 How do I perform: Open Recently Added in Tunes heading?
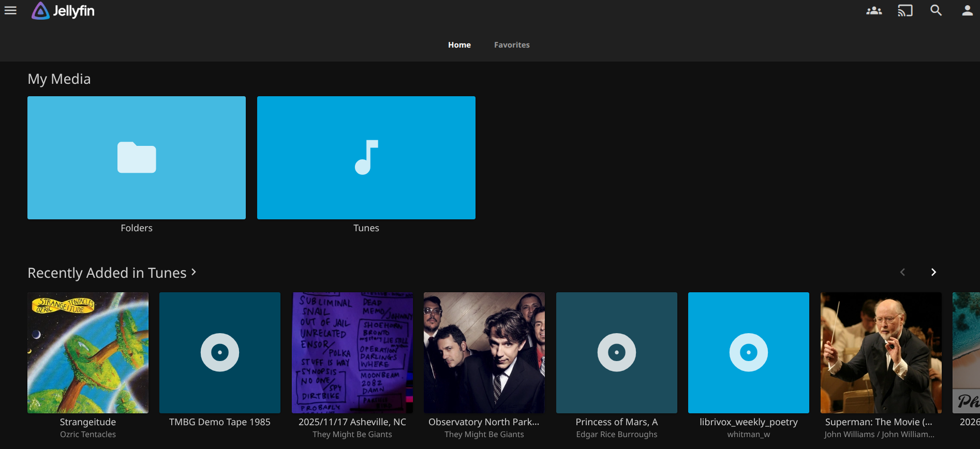click(x=107, y=273)
